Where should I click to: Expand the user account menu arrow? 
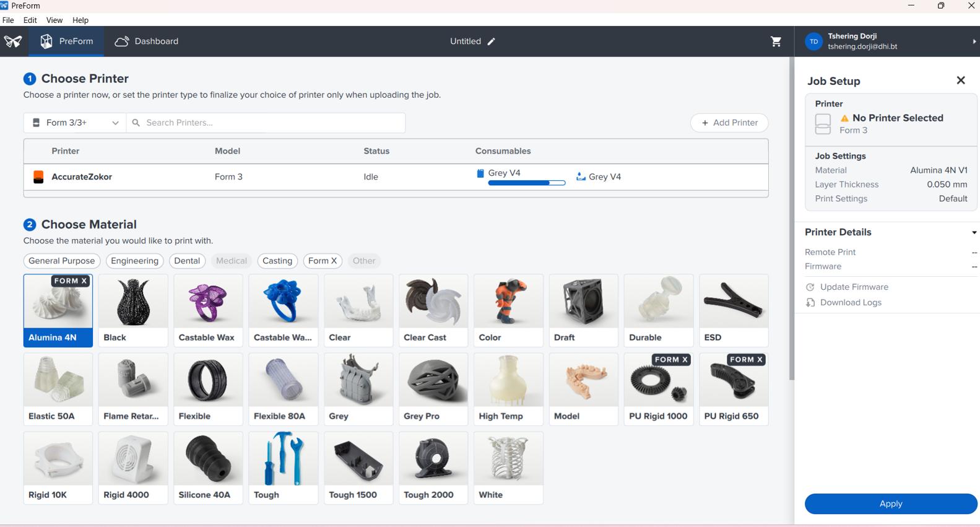[974, 41]
